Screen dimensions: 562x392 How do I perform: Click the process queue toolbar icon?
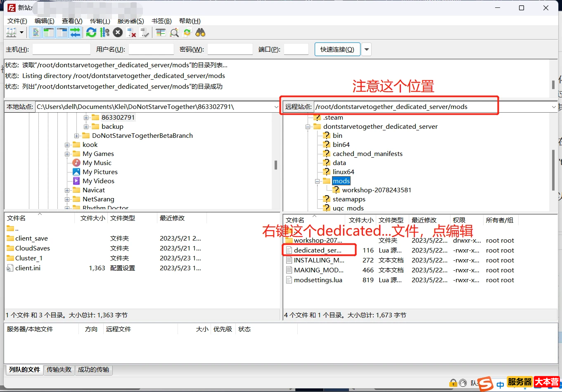coord(104,32)
